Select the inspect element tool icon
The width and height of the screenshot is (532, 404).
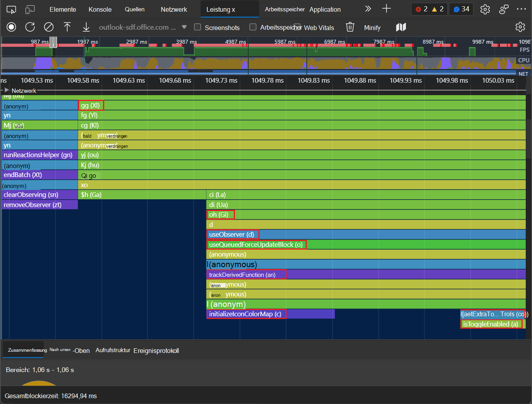pos(11,9)
